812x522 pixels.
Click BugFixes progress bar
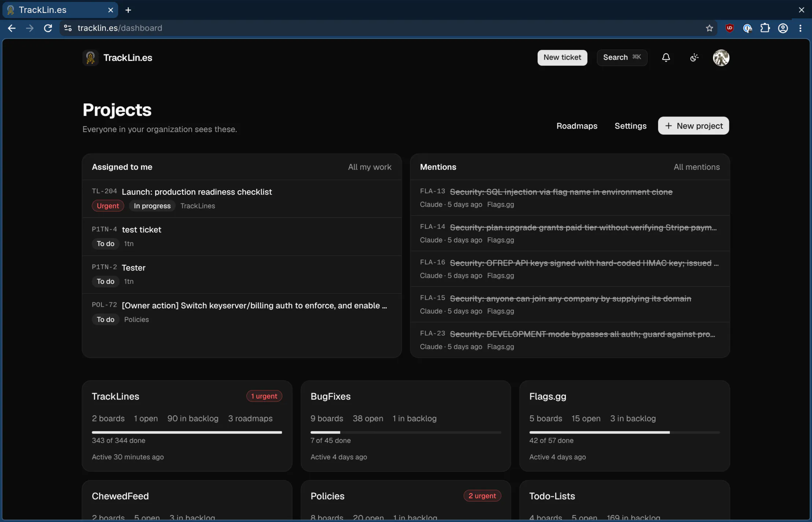[x=405, y=432]
